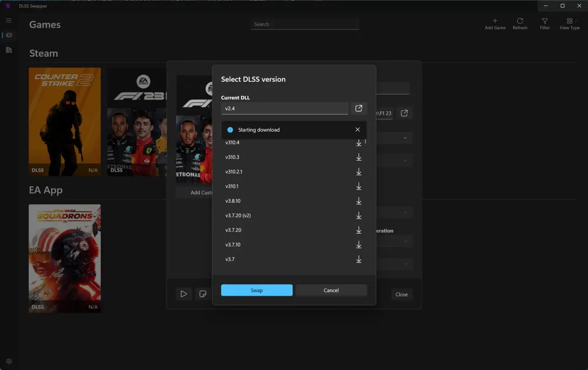Cancel the DLSS version selection

[x=331, y=290]
